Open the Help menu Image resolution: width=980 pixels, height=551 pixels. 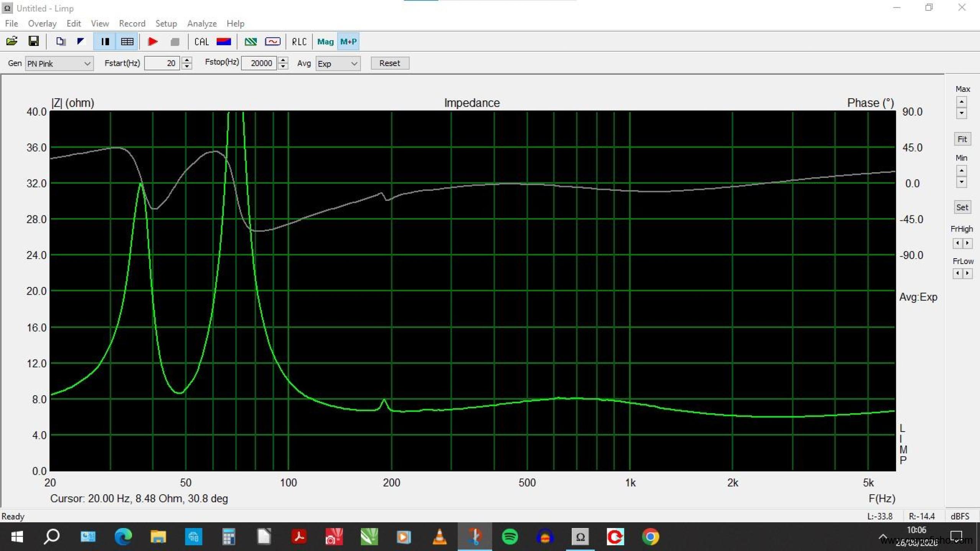coord(235,23)
